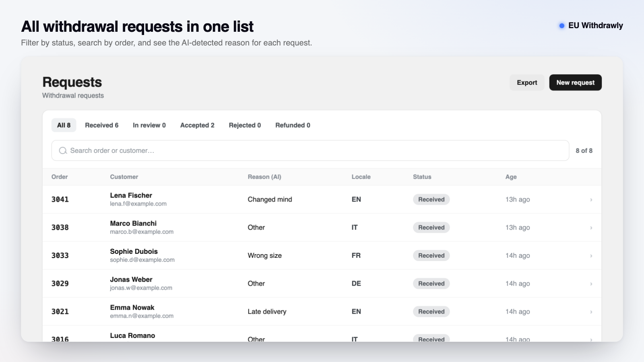
Task: Click Other reason for Jonas Weber
Action: coord(256,284)
